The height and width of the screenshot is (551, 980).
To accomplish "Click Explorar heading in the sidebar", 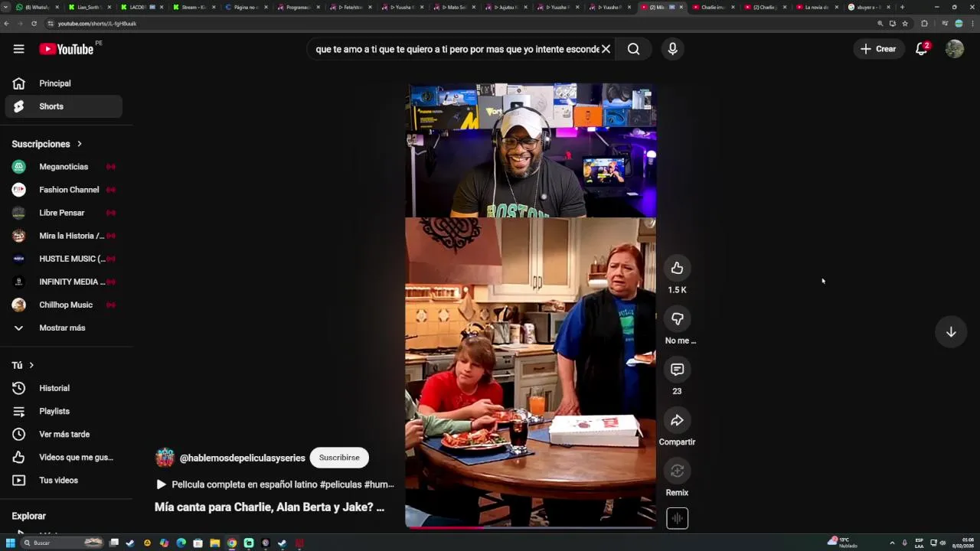I will click(x=29, y=516).
